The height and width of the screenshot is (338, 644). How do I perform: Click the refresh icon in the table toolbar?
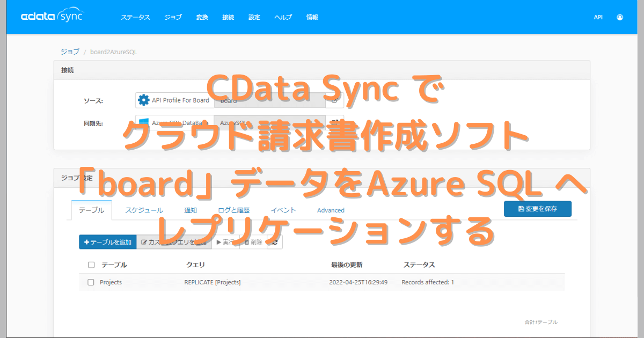coord(276,241)
